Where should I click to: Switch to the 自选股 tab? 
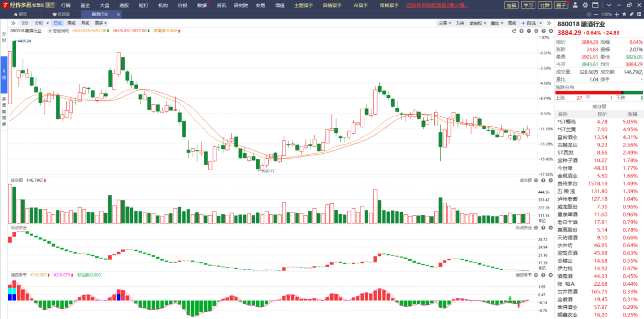[61, 14]
